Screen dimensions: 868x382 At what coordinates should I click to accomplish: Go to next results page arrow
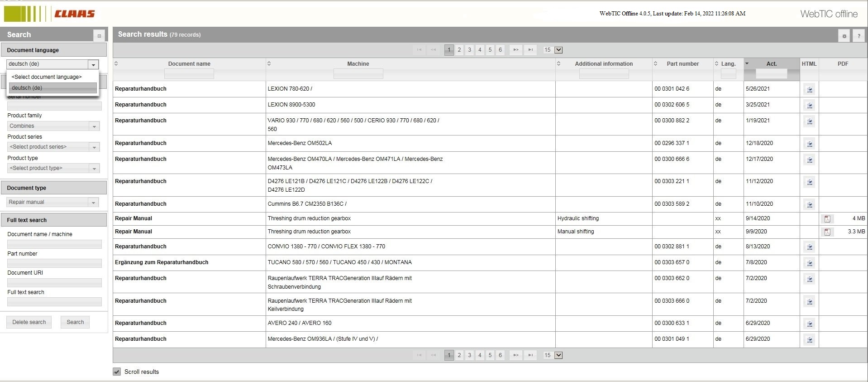[x=515, y=50]
